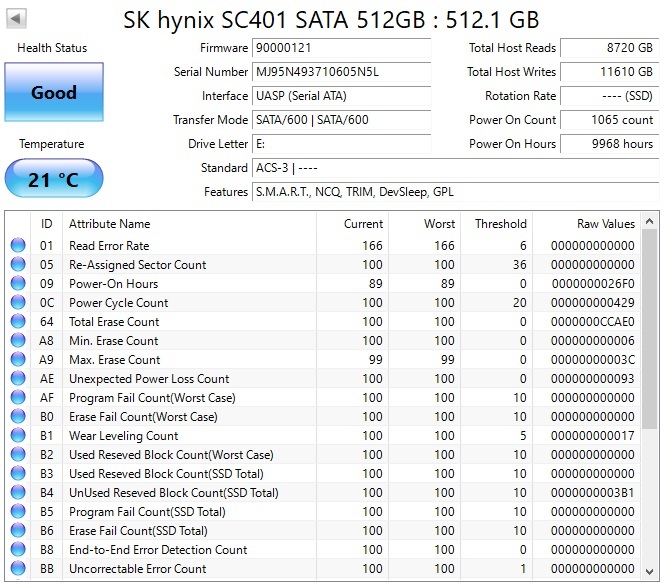Click the attribute list scrollbar thumb
Screen dimensions: 666x588
pyautogui.click(x=649, y=329)
